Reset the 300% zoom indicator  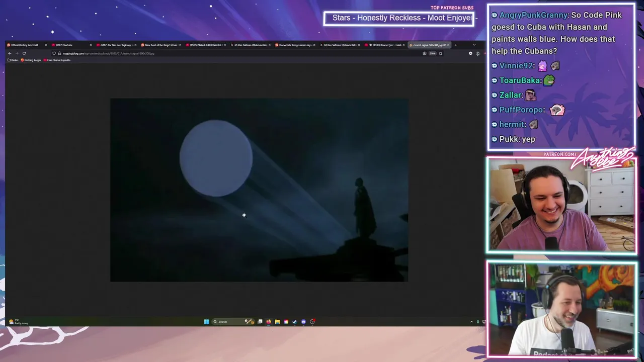point(432,53)
